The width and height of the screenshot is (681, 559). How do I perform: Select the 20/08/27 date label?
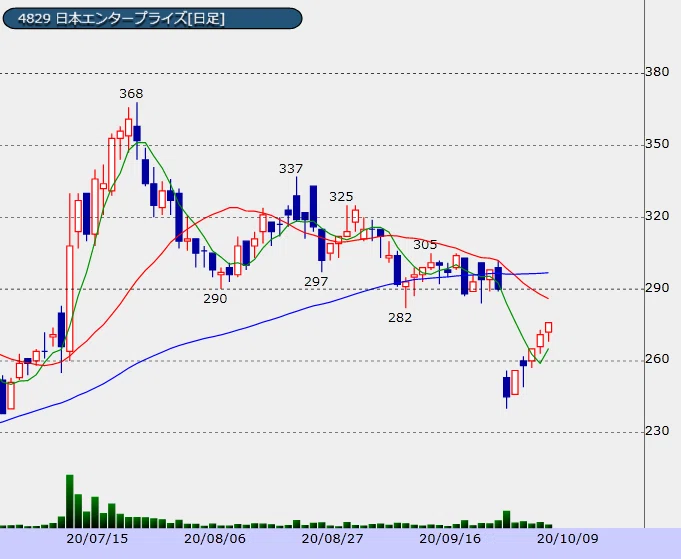[x=332, y=539]
